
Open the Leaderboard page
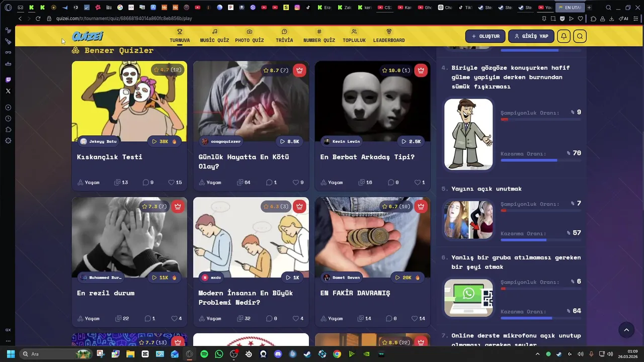(389, 36)
